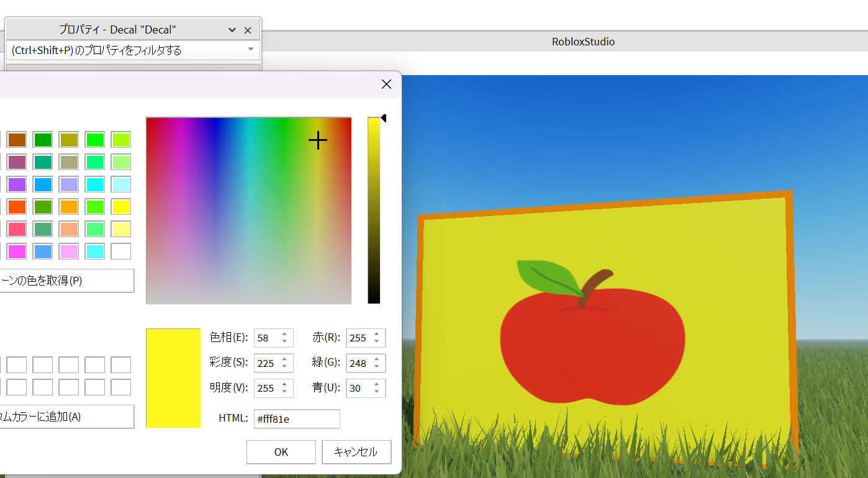The width and height of the screenshot is (868, 478).
Task: Click the property filter search field
Action: click(x=124, y=50)
